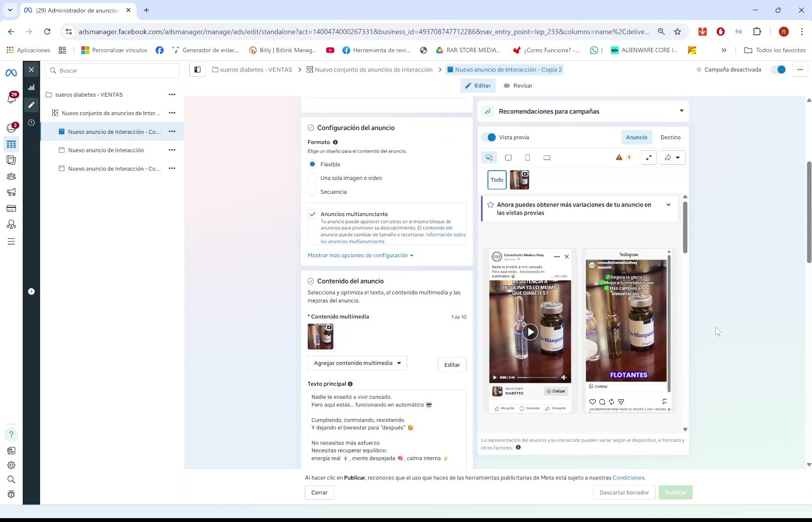Viewport: 812px width, 522px height.
Task: Click the pencil edit icon in sidebar
Action: [x=31, y=105]
